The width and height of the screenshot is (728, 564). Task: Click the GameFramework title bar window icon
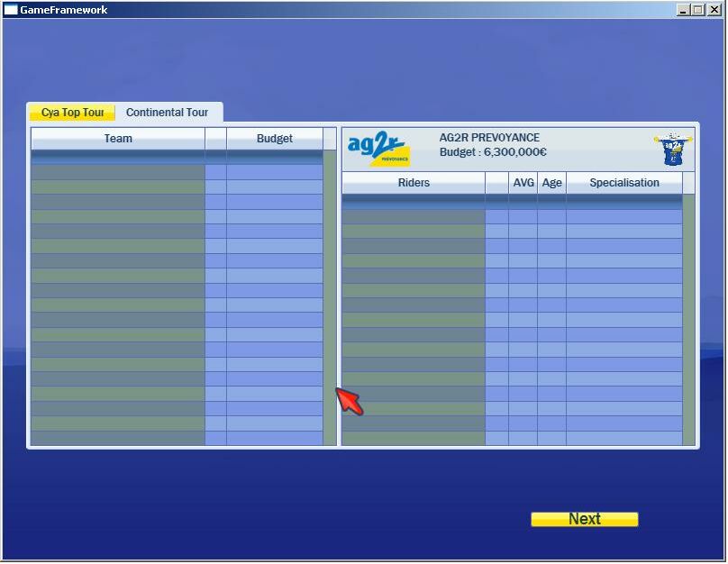pyautogui.click(x=11, y=10)
